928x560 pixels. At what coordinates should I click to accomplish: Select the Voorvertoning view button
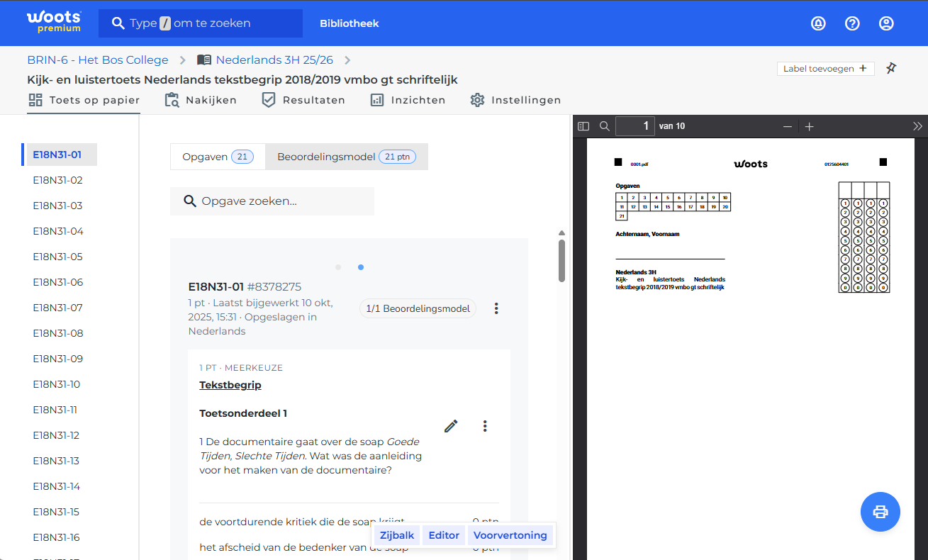click(x=510, y=535)
